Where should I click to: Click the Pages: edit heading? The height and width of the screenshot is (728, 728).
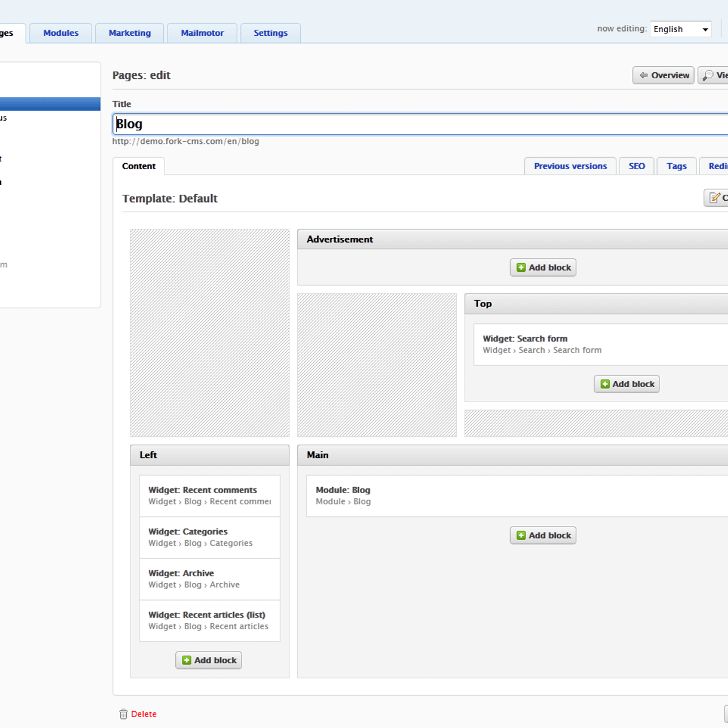[x=141, y=75]
